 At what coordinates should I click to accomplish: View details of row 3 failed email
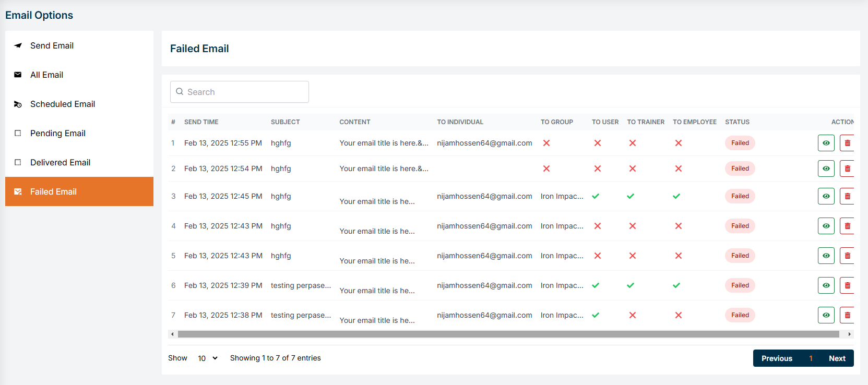click(x=826, y=196)
